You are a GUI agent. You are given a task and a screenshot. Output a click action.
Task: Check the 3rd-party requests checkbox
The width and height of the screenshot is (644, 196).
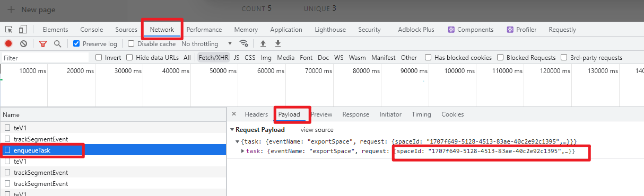point(564,58)
